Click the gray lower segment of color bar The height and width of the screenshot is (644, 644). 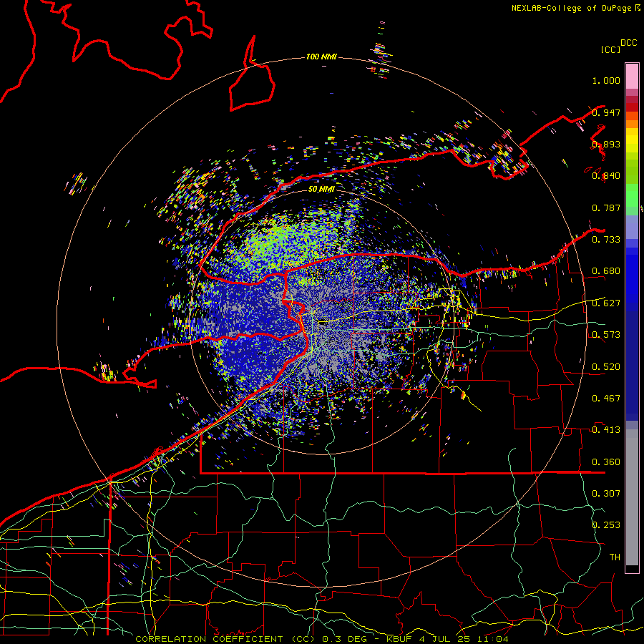(632, 497)
